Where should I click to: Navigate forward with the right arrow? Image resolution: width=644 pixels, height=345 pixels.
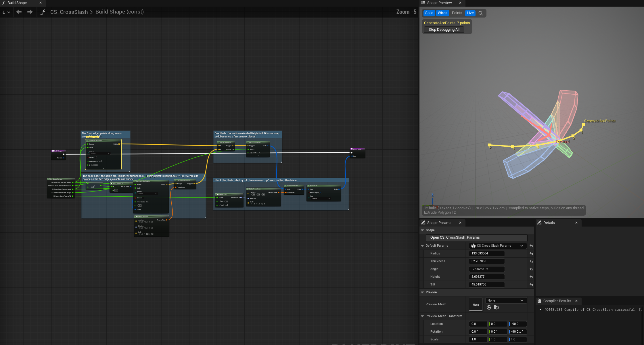[x=30, y=12]
